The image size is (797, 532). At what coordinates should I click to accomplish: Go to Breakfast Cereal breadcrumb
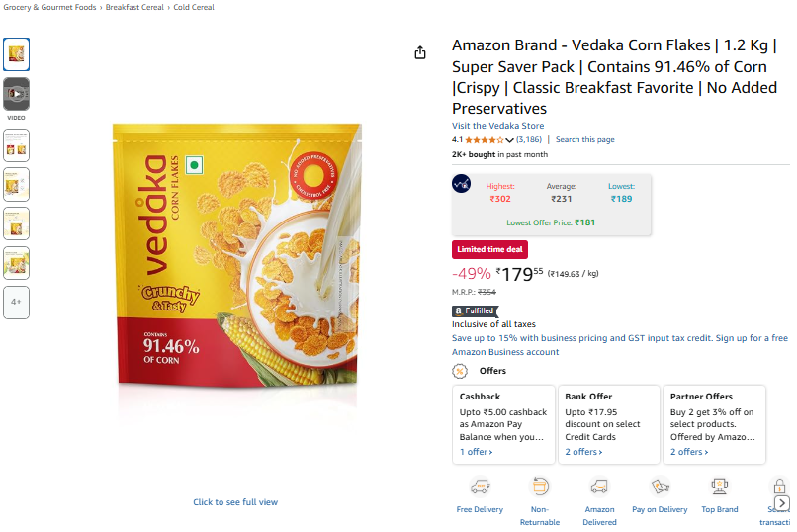(x=134, y=7)
